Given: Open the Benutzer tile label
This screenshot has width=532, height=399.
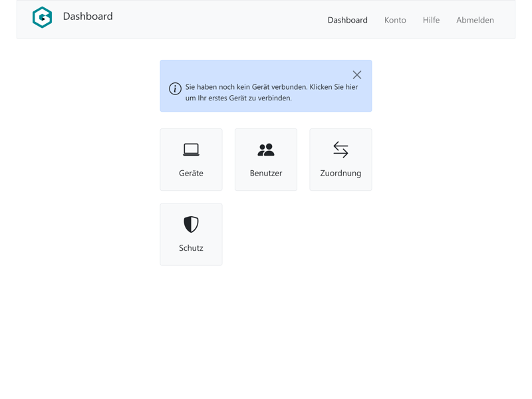Looking at the screenshot, I should pos(266,173).
